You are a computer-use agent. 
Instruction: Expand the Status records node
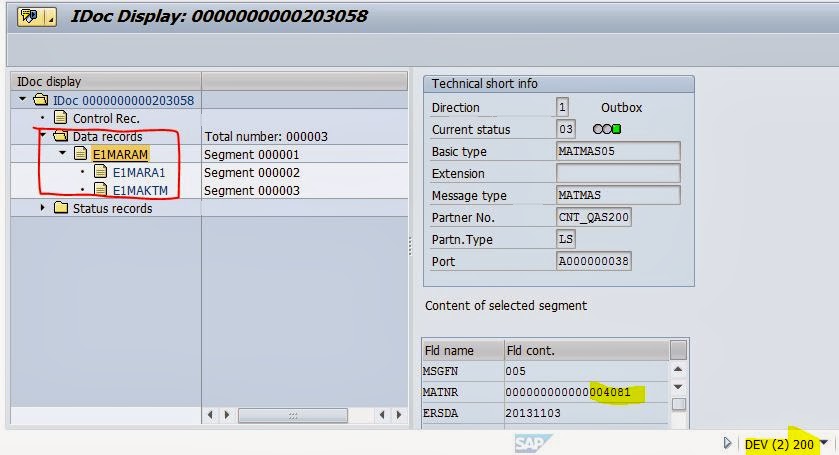click(x=42, y=208)
